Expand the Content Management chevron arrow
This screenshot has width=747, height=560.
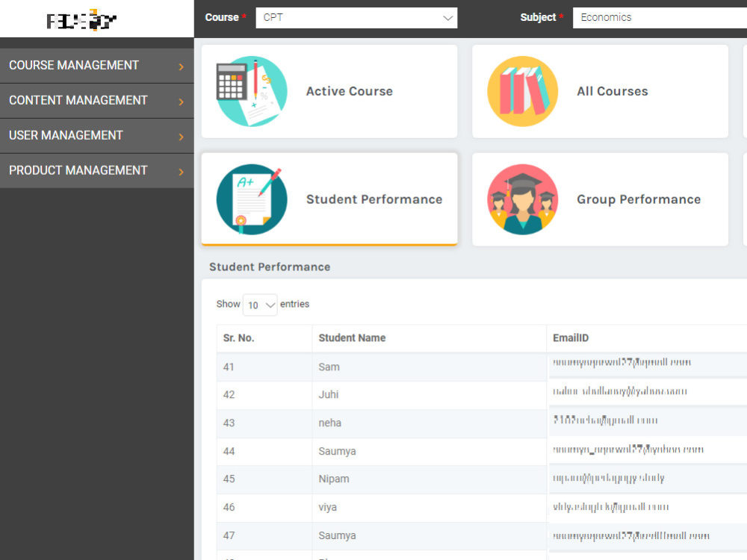[x=181, y=102]
